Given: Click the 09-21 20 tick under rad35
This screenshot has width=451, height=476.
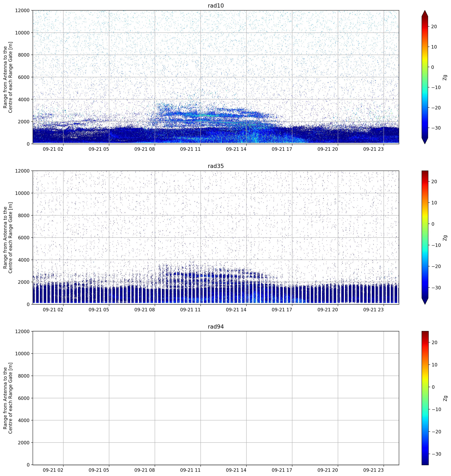Looking at the screenshot, I should pos(328,310).
